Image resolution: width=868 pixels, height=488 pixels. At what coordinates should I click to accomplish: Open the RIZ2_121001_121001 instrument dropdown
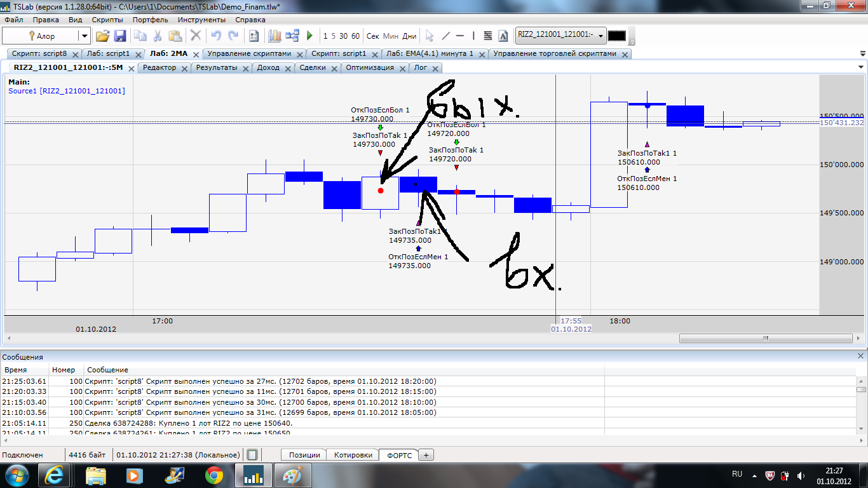click(599, 35)
